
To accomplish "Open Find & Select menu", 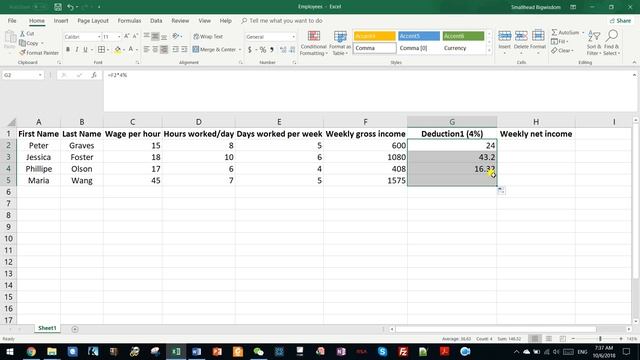I will (x=611, y=43).
